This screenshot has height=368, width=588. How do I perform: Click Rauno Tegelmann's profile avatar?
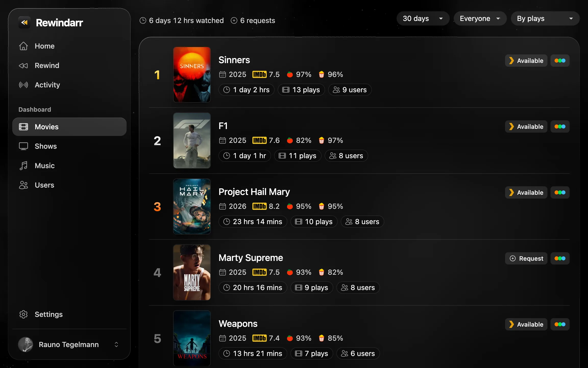(26, 344)
